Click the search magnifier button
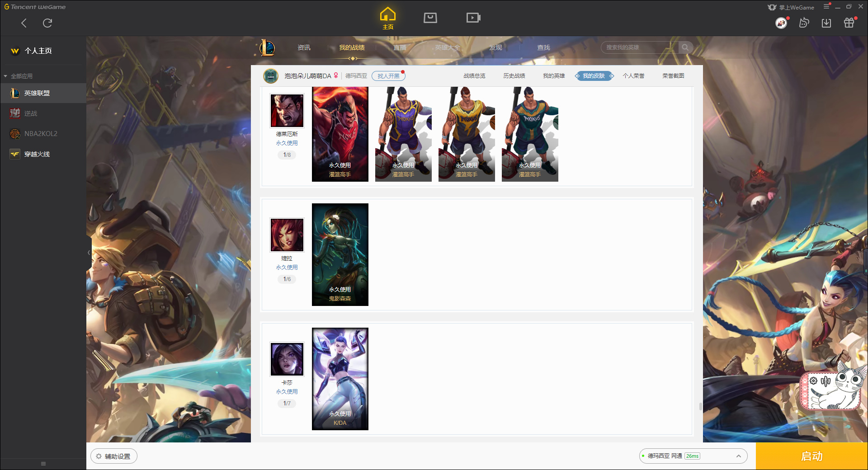The width and height of the screenshot is (868, 470). pos(685,47)
